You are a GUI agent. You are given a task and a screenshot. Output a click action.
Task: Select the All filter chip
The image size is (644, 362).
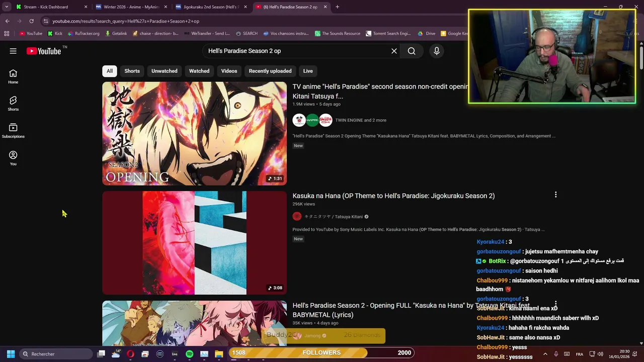pyautogui.click(x=109, y=71)
